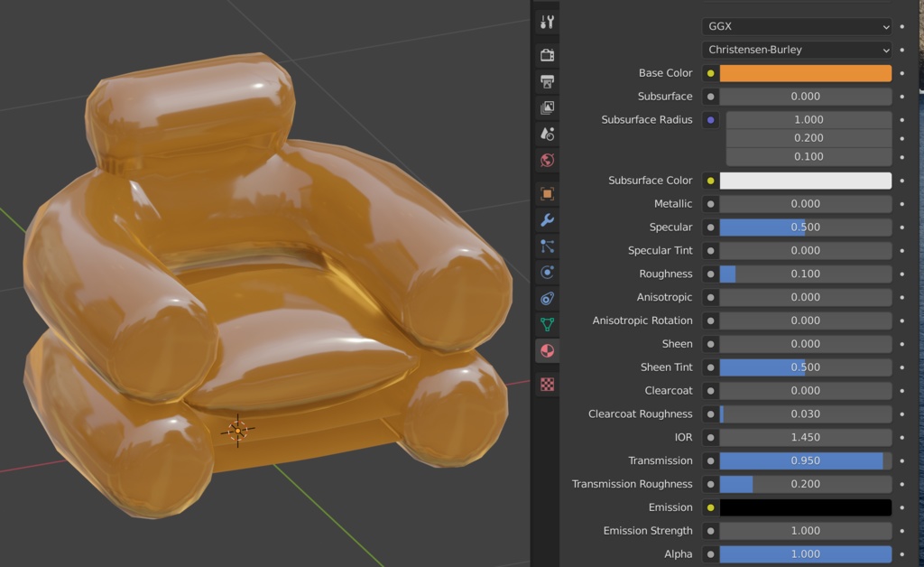This screenshot has width=924, height=567.
Task: Toggle animate dot beside Roughness value
Action: 902,274
